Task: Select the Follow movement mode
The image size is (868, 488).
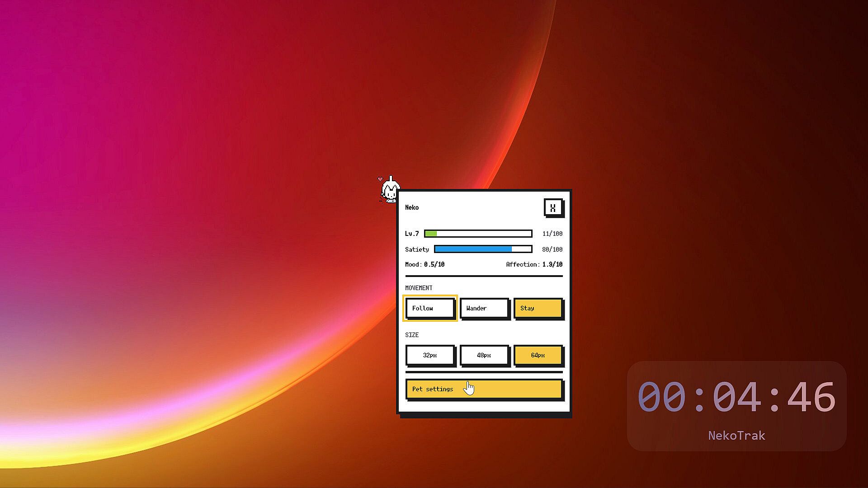Action: tap(429, 308)
